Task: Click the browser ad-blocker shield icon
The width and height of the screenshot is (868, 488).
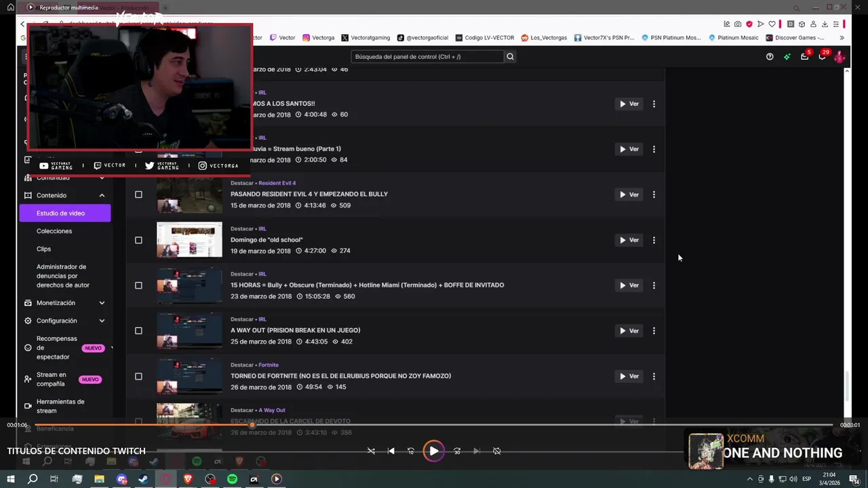Action: coord(749,24)
